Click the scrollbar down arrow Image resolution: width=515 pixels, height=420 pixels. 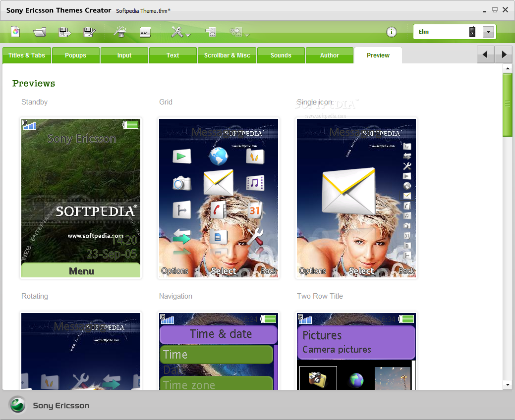point(508,385)
